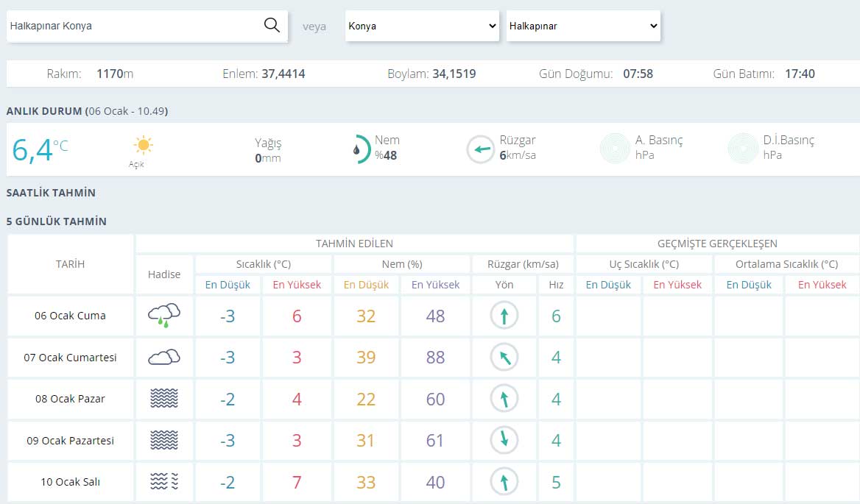Click wind speed 5 for 10 Ocak Salı
The image size is (860, 504).
tap(556, 482)
